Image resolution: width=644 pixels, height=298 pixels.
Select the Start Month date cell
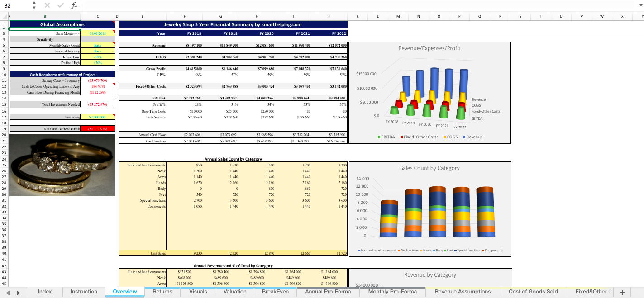(97, 33)
